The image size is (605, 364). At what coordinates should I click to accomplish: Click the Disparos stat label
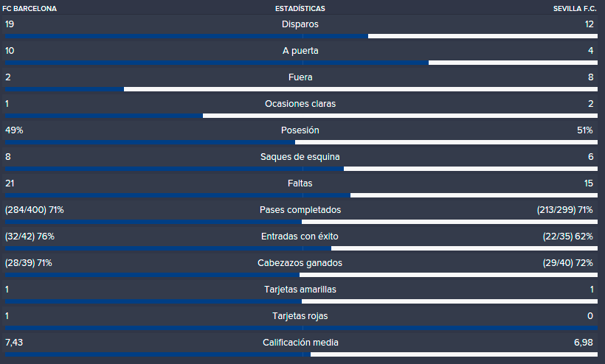pos(300,24)
